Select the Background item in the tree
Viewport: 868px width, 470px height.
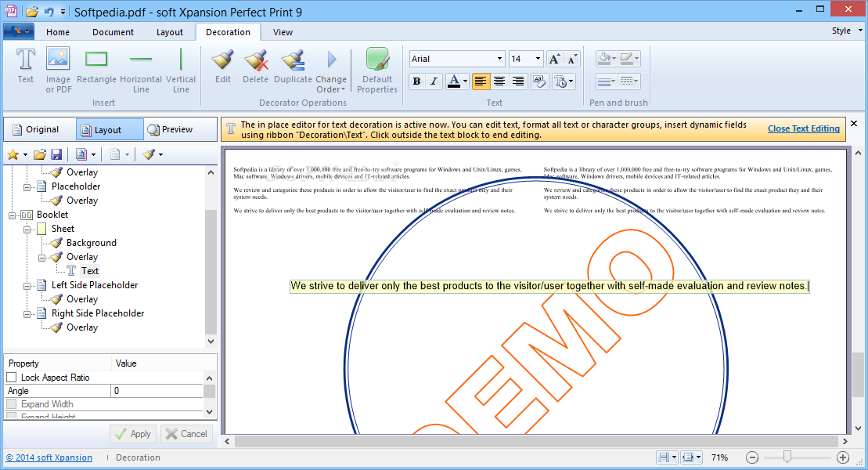92,243
